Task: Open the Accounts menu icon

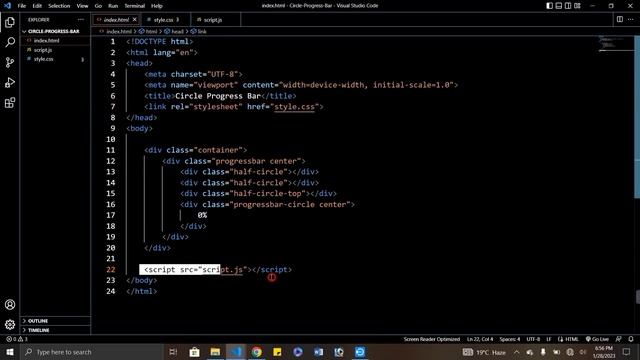Action: pos(10,304)
